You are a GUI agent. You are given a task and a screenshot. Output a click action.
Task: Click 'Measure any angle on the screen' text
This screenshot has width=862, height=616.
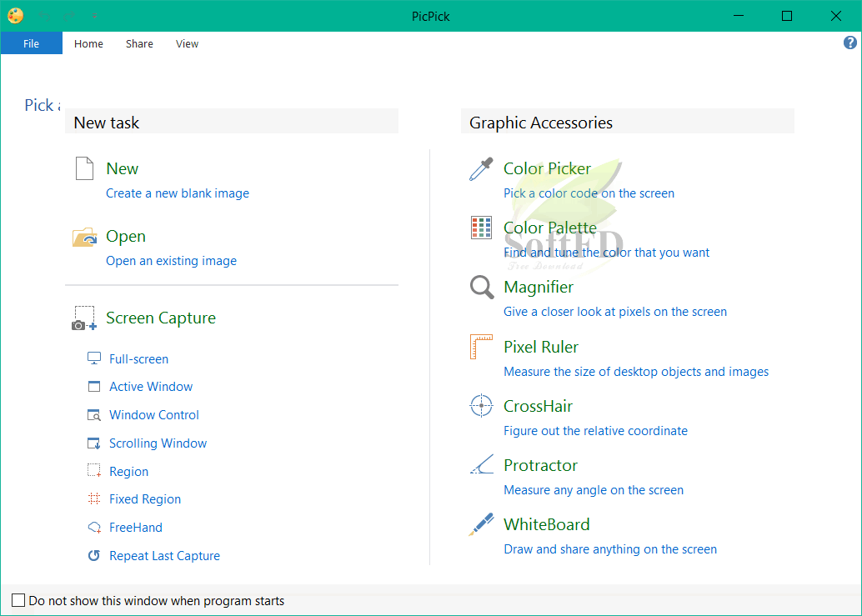tap(594, 490)
